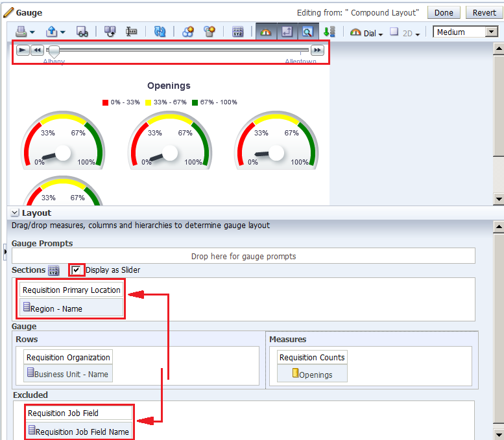Click the first gauge dial
The image size is (504, 440).
point(63,141)
